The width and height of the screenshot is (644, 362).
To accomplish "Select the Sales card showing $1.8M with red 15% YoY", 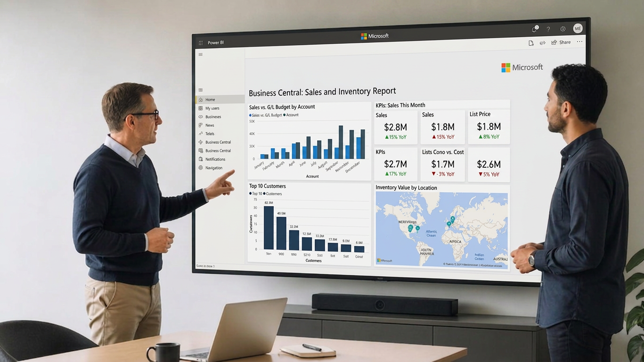I will (443, 127).
